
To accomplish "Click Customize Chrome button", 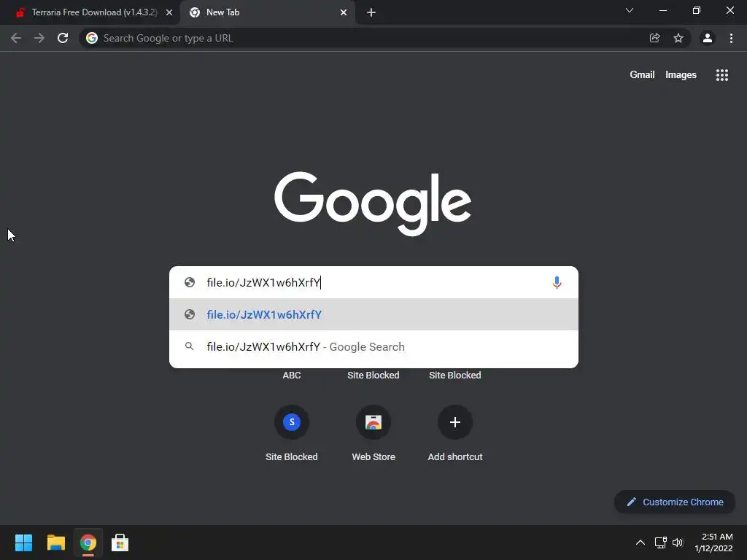I will tap(675, 502).
